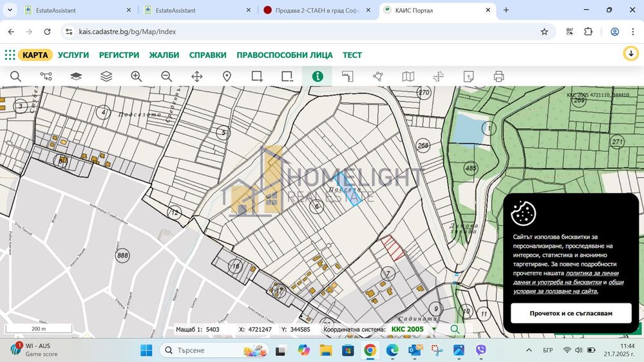The image size is (644, 362).
Task: Click the measure ruler tool
Action: (x=348, y=76)
